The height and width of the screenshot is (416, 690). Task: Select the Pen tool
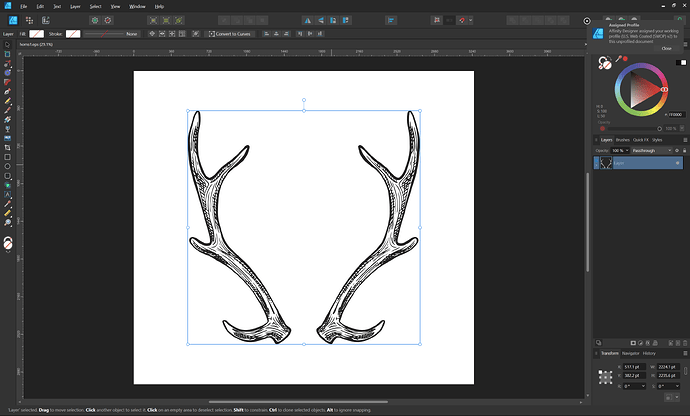tap(7, 92)
